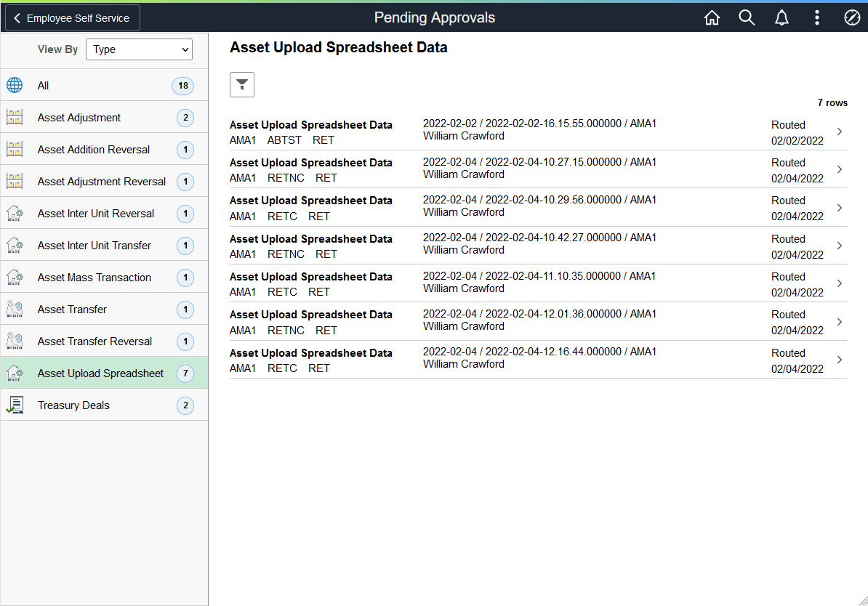The width and height of the screenshot is (868, 606).
Task: Click the Search icon in the header
Action: pyautogui.click(x=747, y=17)
